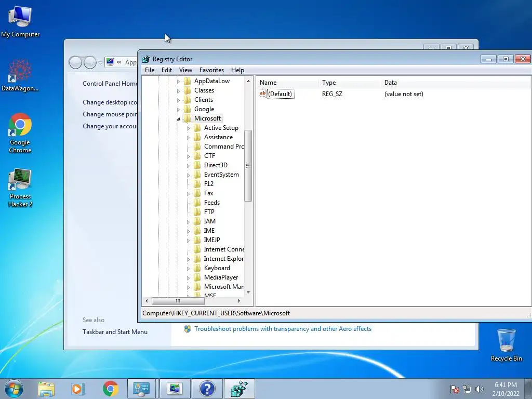
Task: Open the View menu
Action: tap(185, 70)
